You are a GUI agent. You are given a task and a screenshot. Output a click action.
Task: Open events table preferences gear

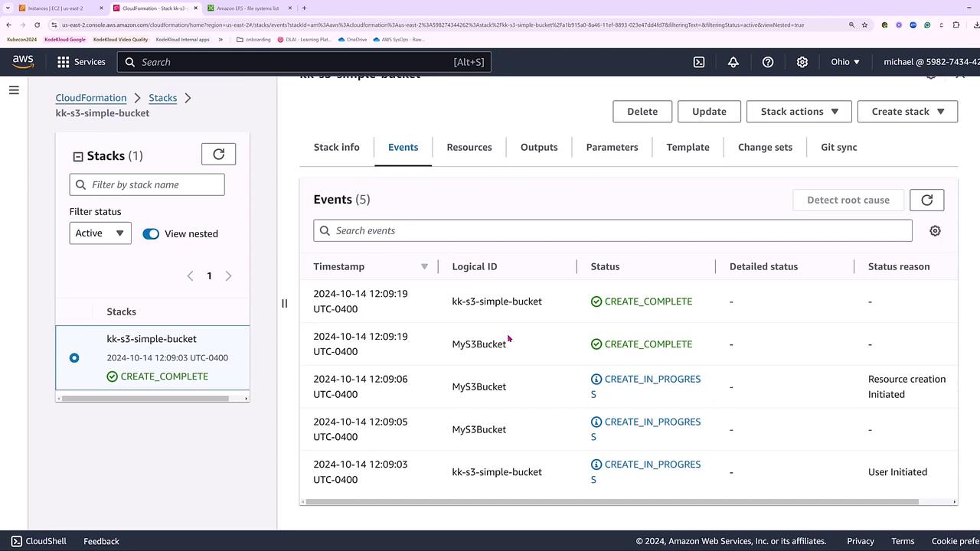pyautogui.click(x=935, y=230)
